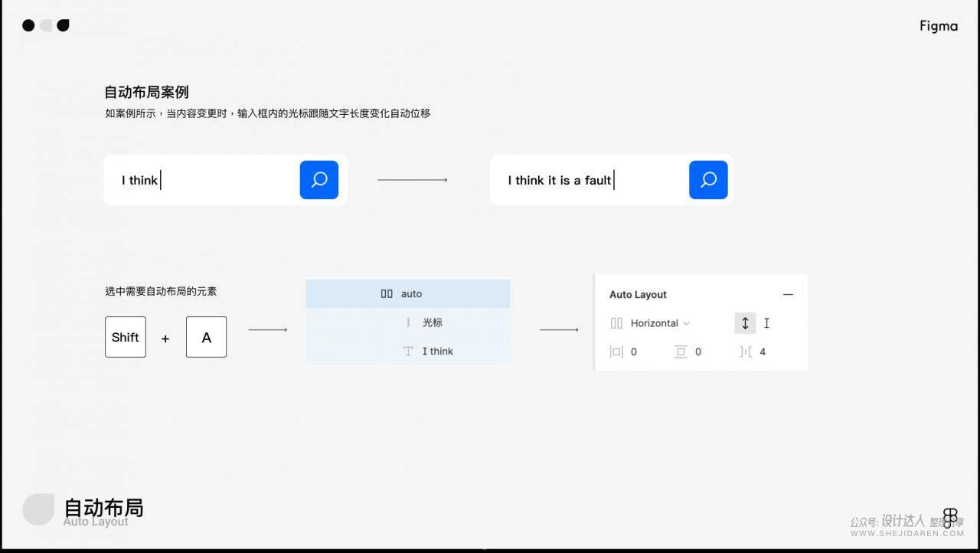This screenshot has height=553, width=980.
Task: Click the Shift key box
Action: [x=126, y=337]
